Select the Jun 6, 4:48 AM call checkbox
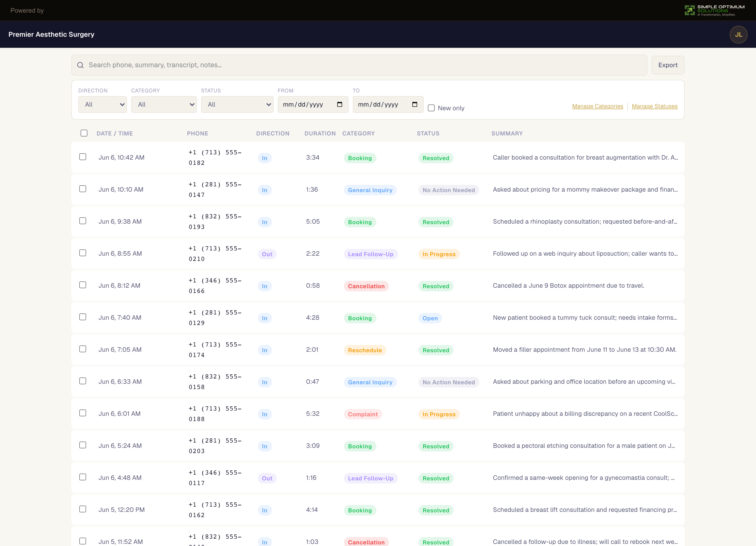This screenshot has width=756, height=546. 83,477
